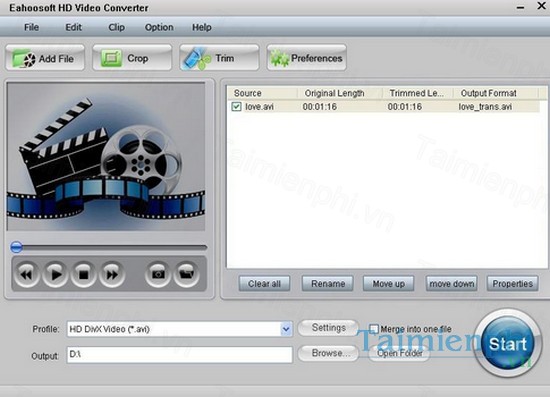Open the Clip menu
Viewport: 550px width, 397px height.
pyautogui.click(x=116, y=27)
